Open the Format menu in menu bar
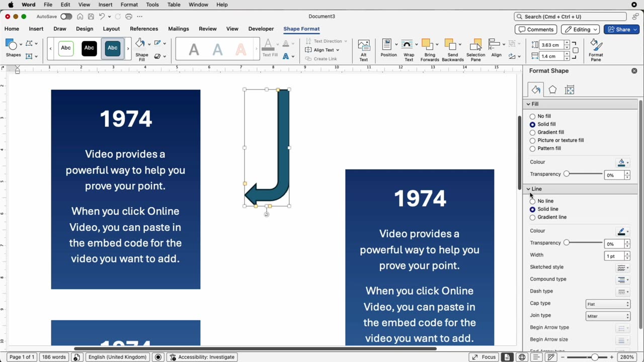Viewport: 644px width, 362px height. pyautogui.click(x=129, y=5)
